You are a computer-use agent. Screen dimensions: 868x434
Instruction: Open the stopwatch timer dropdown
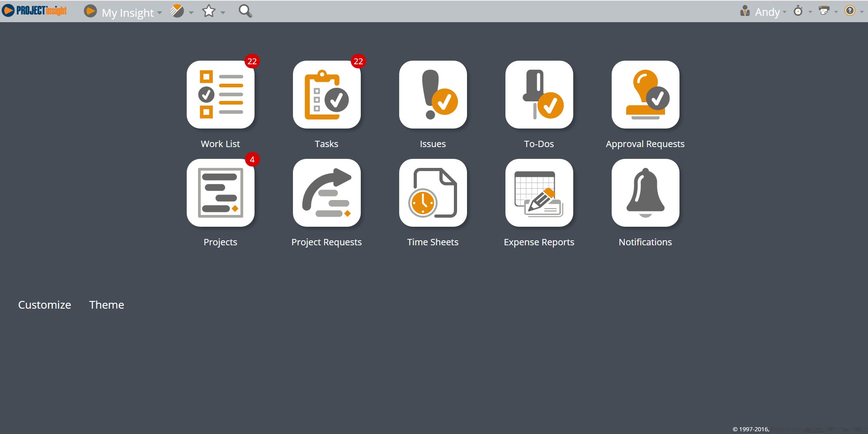click(x=802, y=11)
